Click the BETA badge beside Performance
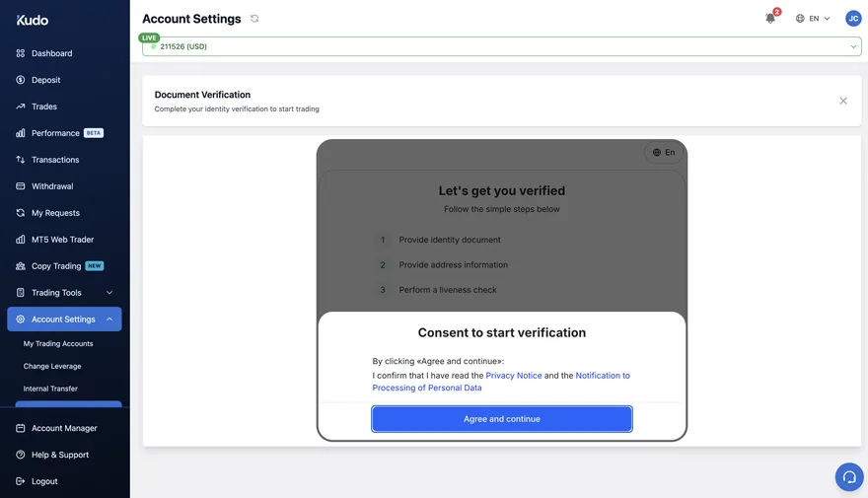 [x=94, y=133]
